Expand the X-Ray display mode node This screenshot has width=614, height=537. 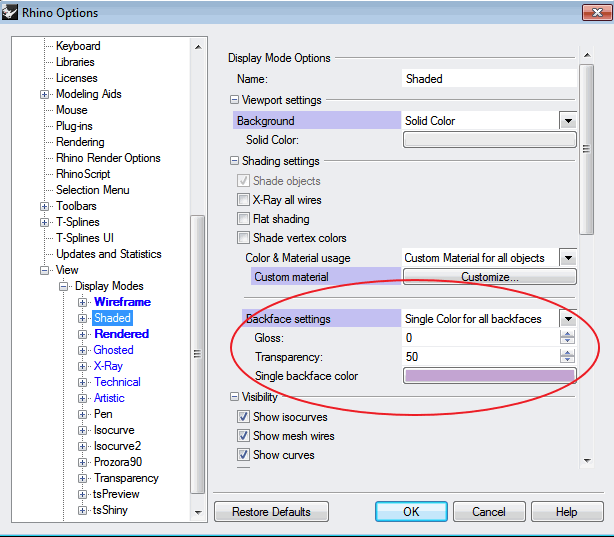coord(82,367)
